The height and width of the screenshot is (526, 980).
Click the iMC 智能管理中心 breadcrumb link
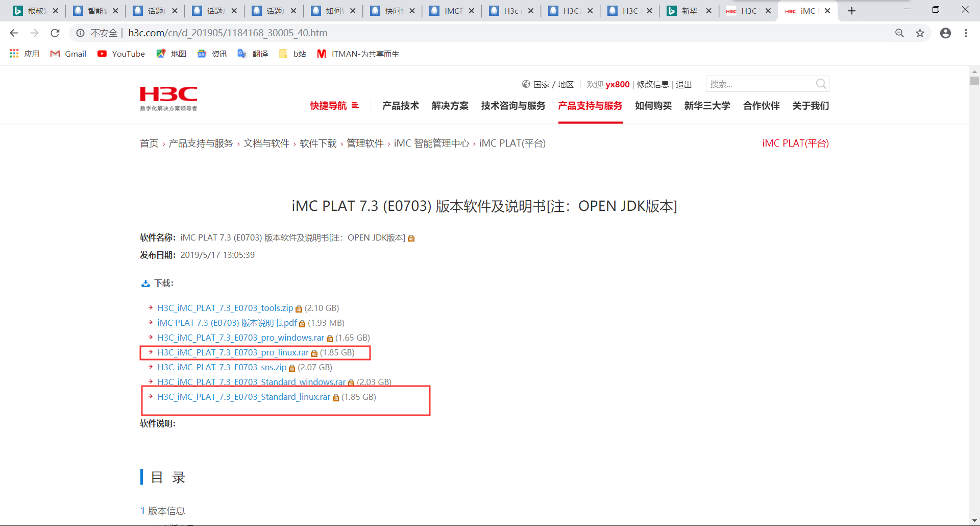point(431,144)
